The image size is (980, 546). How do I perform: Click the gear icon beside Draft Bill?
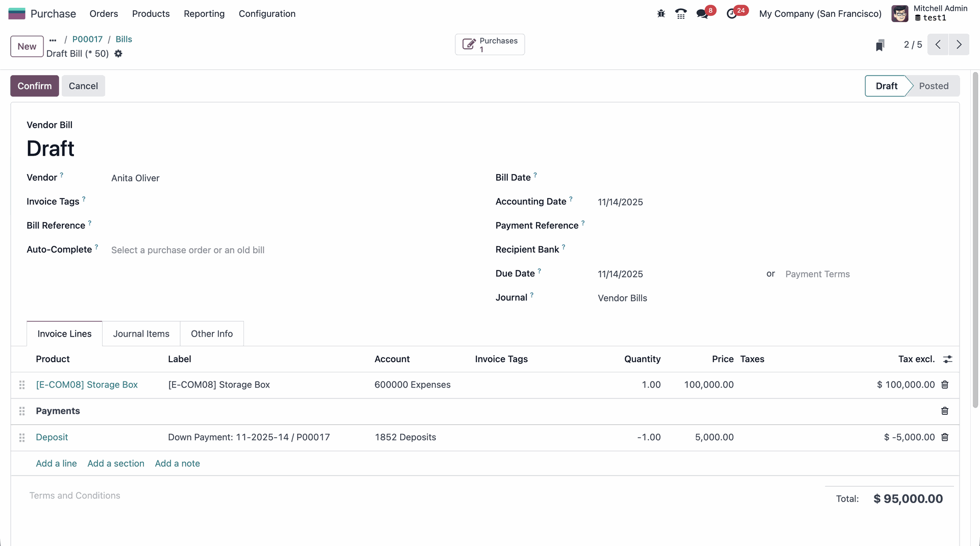click(118, 54)
